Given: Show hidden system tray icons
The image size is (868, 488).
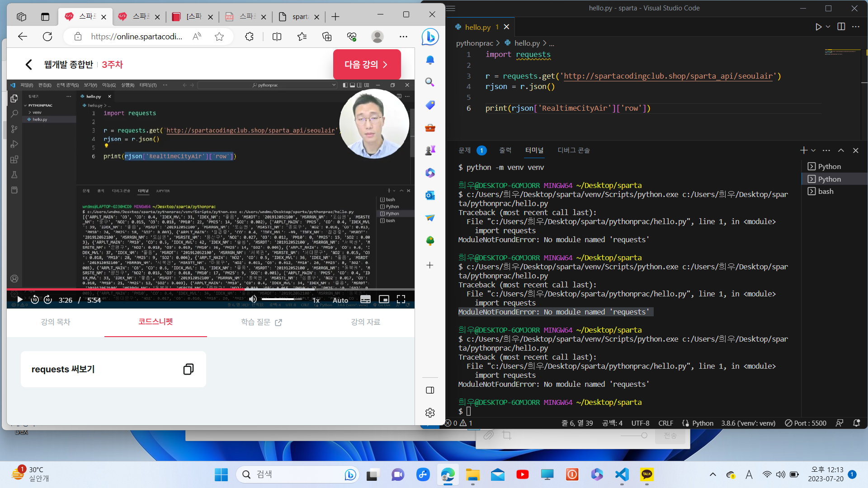Looking at the screenshot, I should click(x=713, y=474).
